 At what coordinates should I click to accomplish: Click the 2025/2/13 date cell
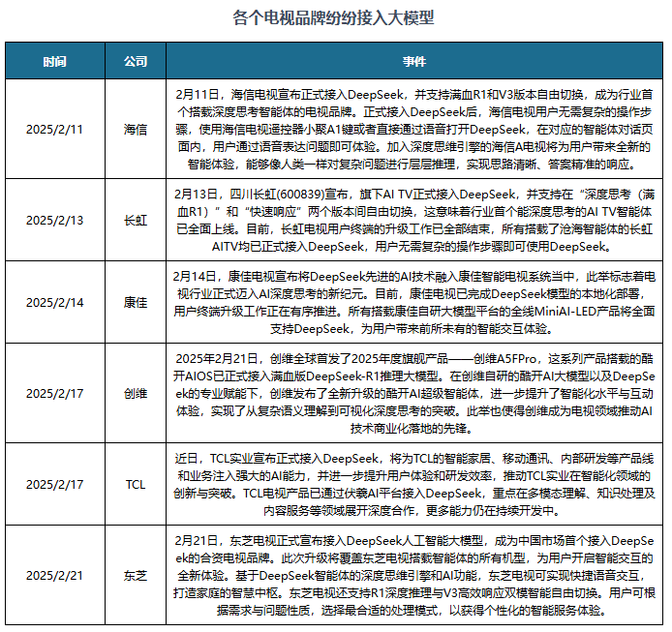[55, 220]
